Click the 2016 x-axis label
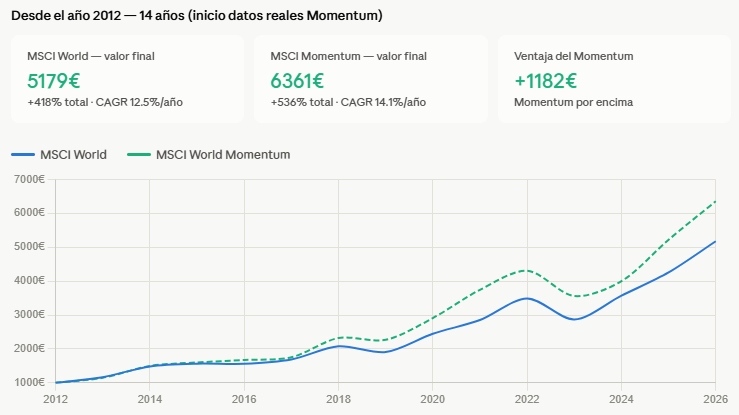 tap(244, 399)
